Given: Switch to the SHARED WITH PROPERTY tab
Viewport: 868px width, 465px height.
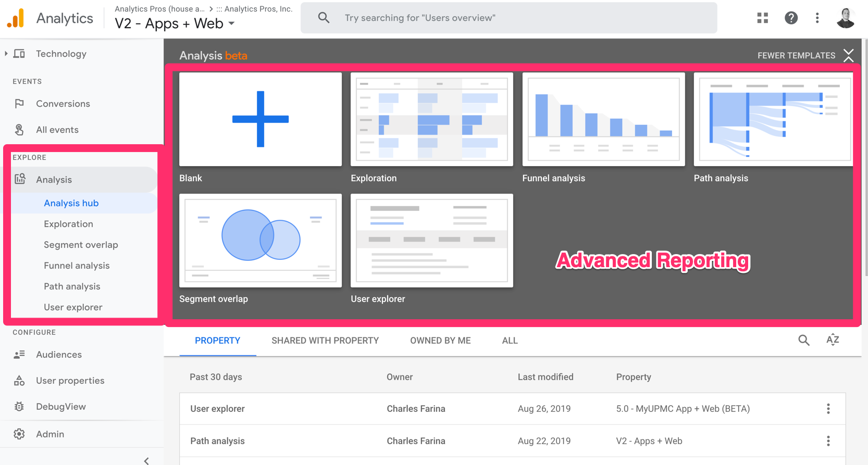Looking at the screenshot, I should coord(325,341).
